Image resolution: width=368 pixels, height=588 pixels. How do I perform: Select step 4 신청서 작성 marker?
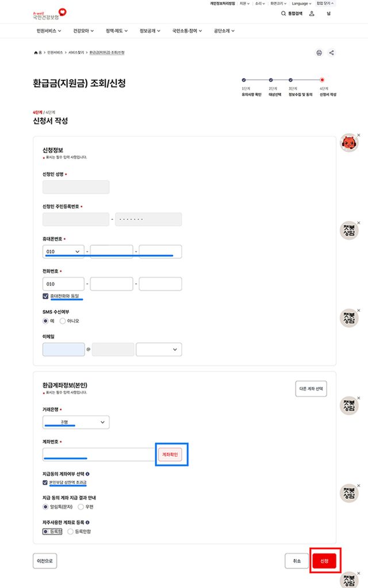[x=322, y=80]
